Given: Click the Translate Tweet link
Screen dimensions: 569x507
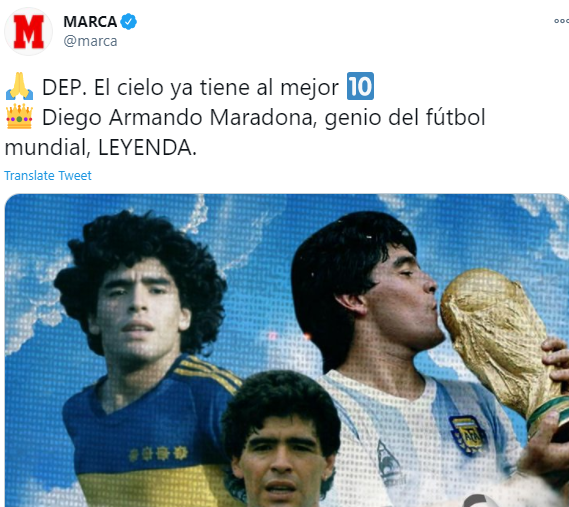Looking at the screenshot, I should tap(48, 176).
